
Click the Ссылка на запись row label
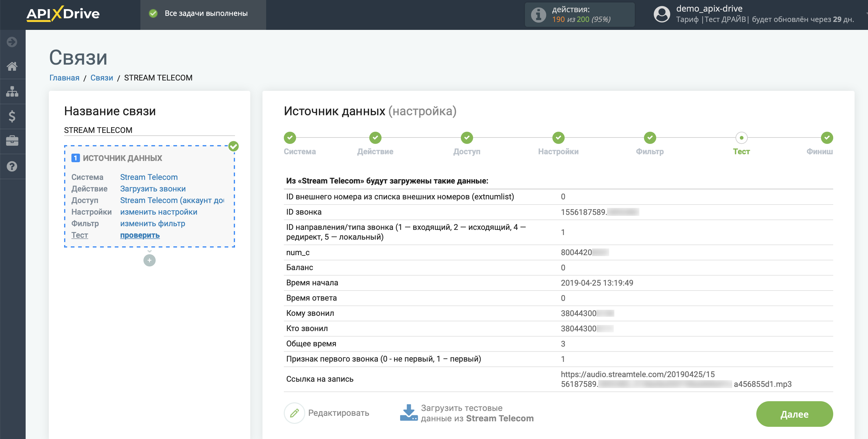point(320,379)
